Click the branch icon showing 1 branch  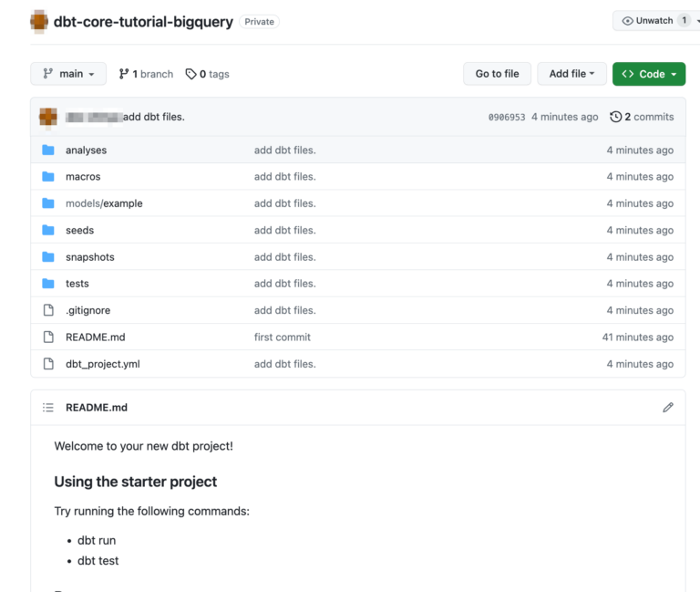coord(124,74)
